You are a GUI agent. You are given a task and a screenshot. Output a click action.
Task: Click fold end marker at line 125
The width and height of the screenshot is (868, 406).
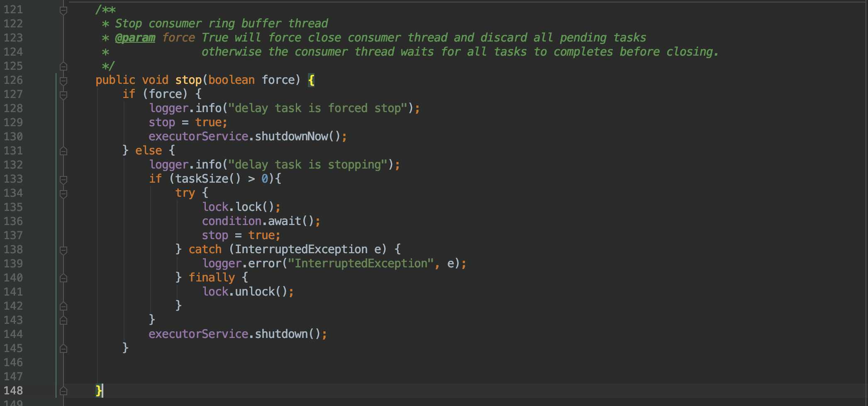pyautogui.click(x=63, y=66)
